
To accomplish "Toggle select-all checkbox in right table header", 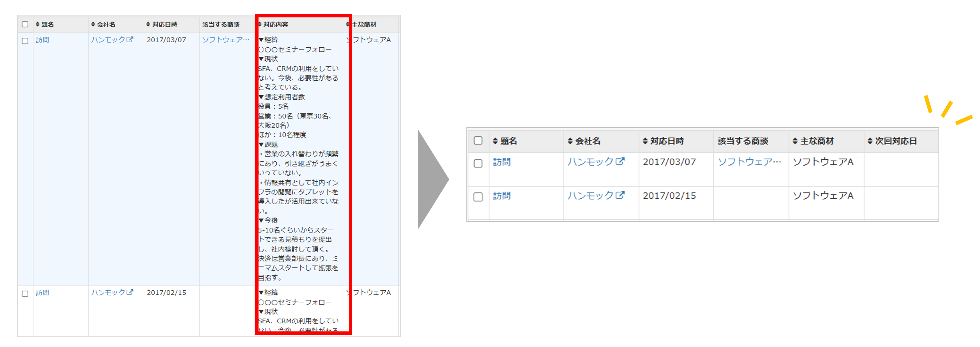I will click(478, 141).
